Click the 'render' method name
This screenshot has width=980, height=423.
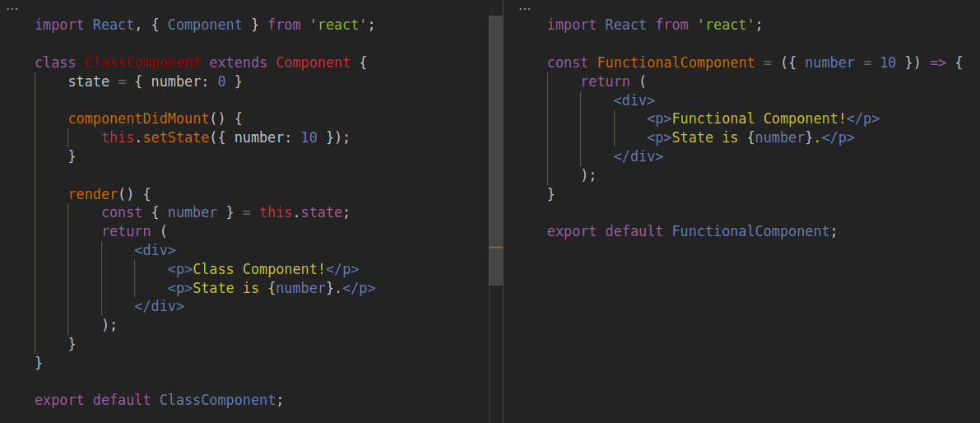(93, 193)
